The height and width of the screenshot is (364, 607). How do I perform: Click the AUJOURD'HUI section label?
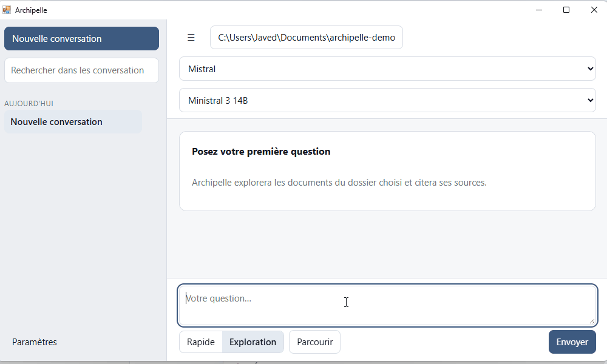(29, 104)
